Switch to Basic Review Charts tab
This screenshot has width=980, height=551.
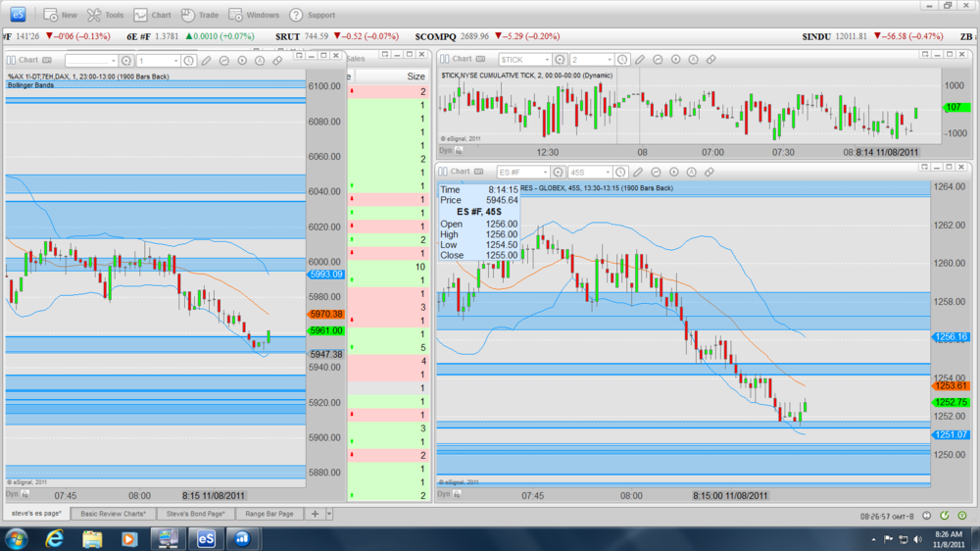click(x=113, y=514)
